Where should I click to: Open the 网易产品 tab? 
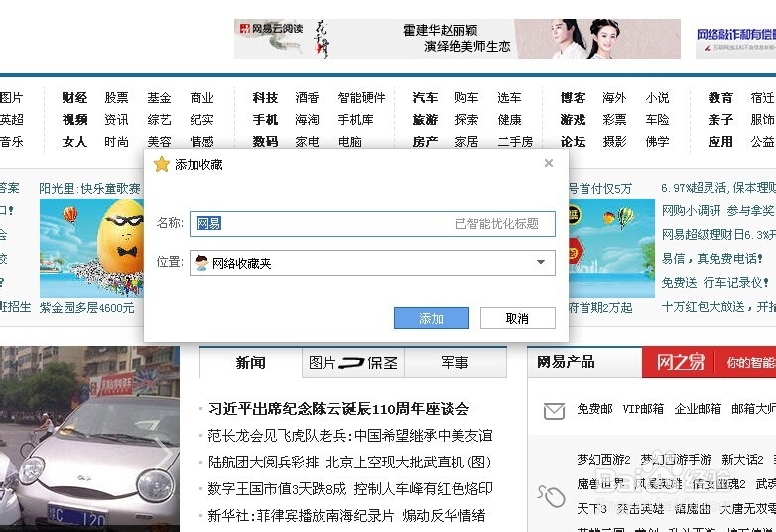pyautogui.click(x=566, y=362)
